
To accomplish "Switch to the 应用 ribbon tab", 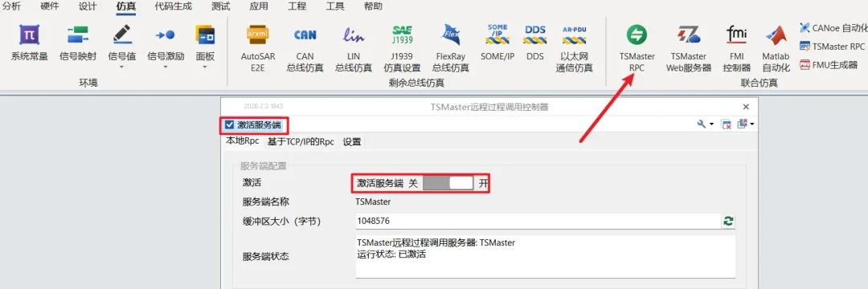I will tap(259, 6).
